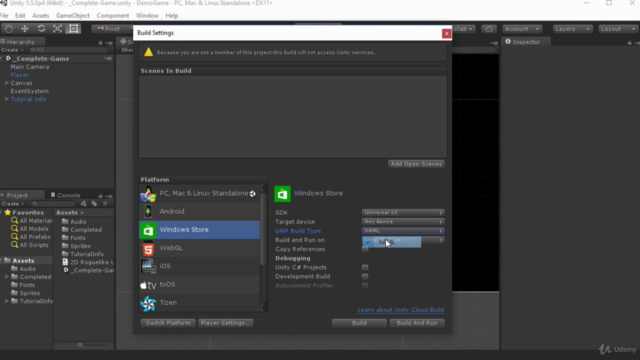The height and width of the screenshot is (360, 640).
Task: Click the All Models search icon
Action: [14, 229]
